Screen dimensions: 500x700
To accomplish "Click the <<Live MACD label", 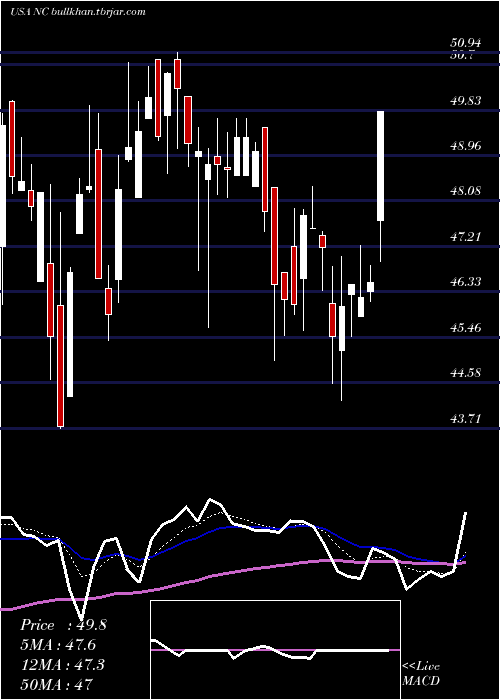I will click(421, 673).
